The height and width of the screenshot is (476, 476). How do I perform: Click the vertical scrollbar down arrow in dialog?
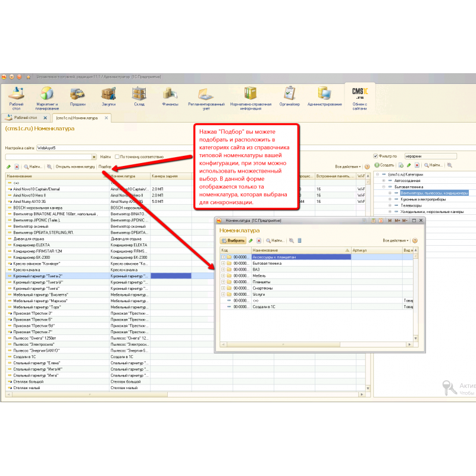click(x=415, y=339)
